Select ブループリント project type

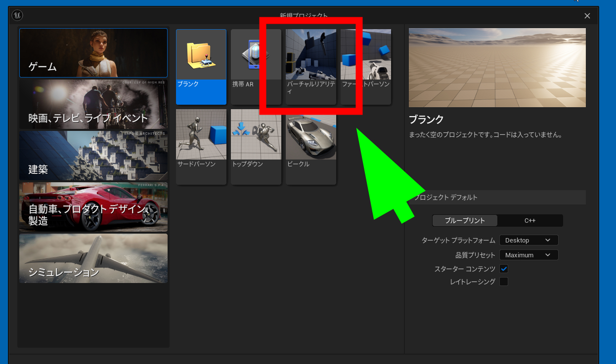coord(465,221)
